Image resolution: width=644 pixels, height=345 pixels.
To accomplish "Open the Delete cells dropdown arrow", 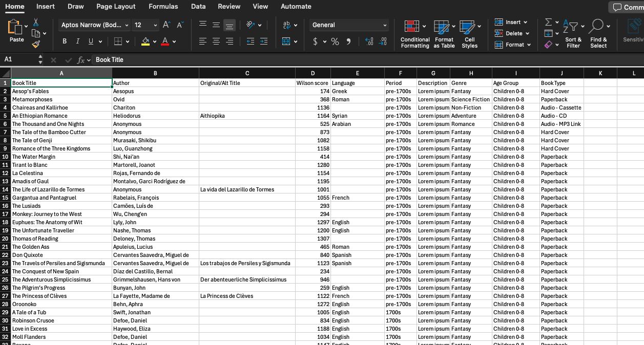I will pyautogui.click(x=528, y=34).
